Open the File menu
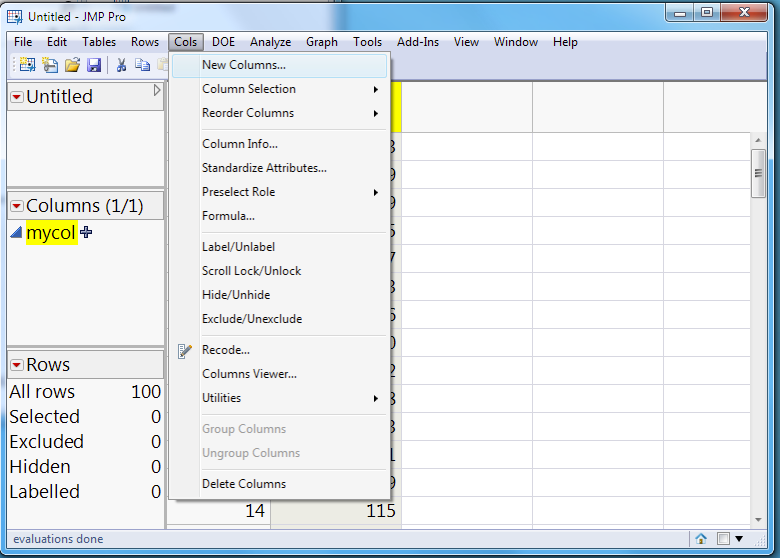 tap(23, 42)
